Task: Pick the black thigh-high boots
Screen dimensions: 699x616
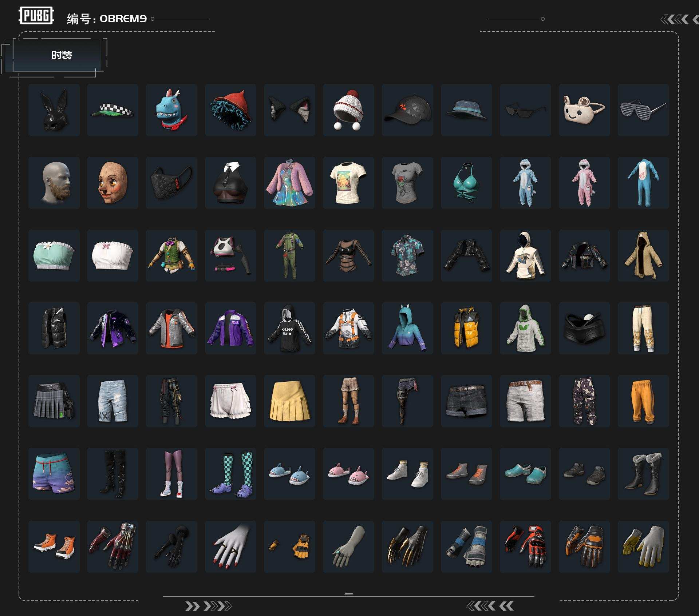Action: coord(112,474)
